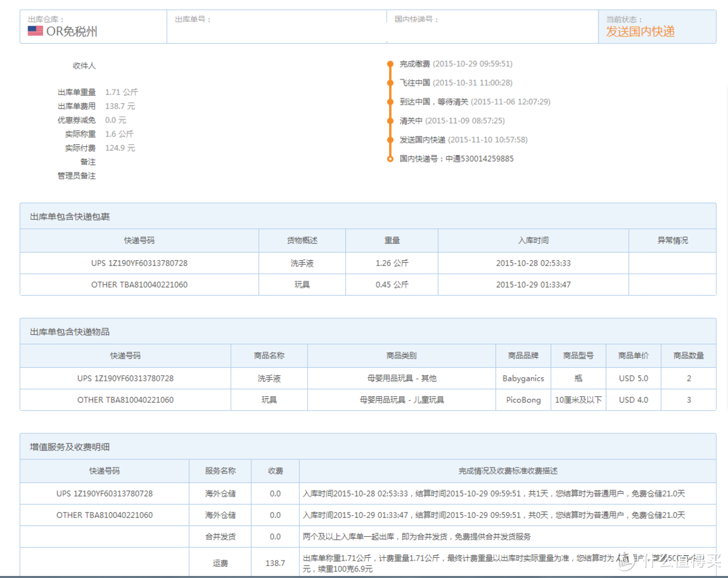Click the 母婴用品玩具 - 其他 category cell
Image resolution: width=728 pixels, height=578 pixels.
coord(402,379)
